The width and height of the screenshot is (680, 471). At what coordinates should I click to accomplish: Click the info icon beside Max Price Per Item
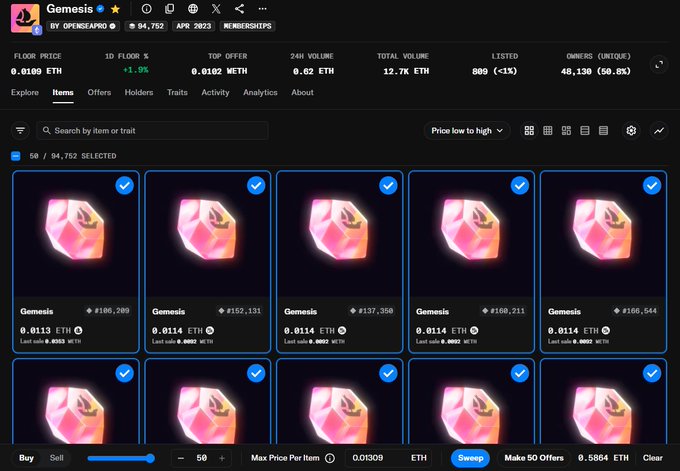click(330, 458)
